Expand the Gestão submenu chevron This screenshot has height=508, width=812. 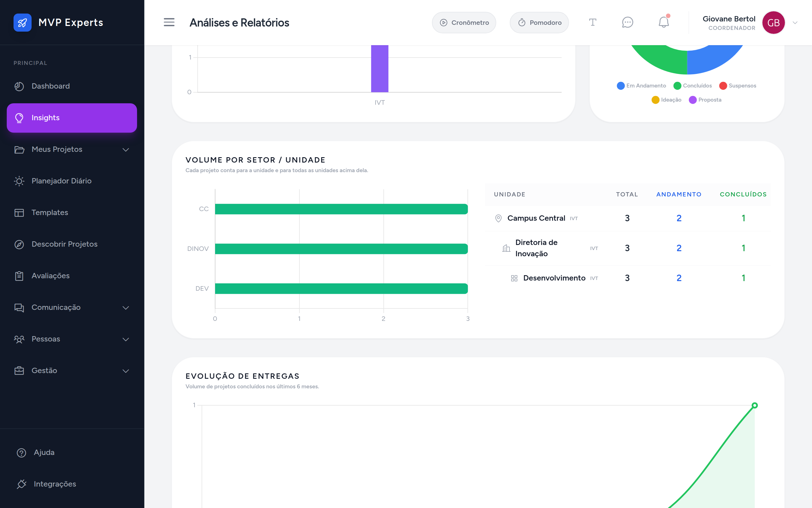126,371
